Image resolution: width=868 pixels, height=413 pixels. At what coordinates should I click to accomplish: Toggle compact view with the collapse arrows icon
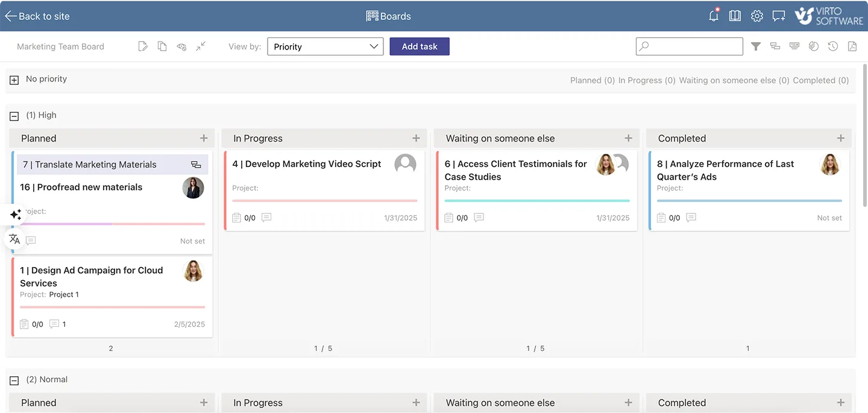click(x=201, y=46)
